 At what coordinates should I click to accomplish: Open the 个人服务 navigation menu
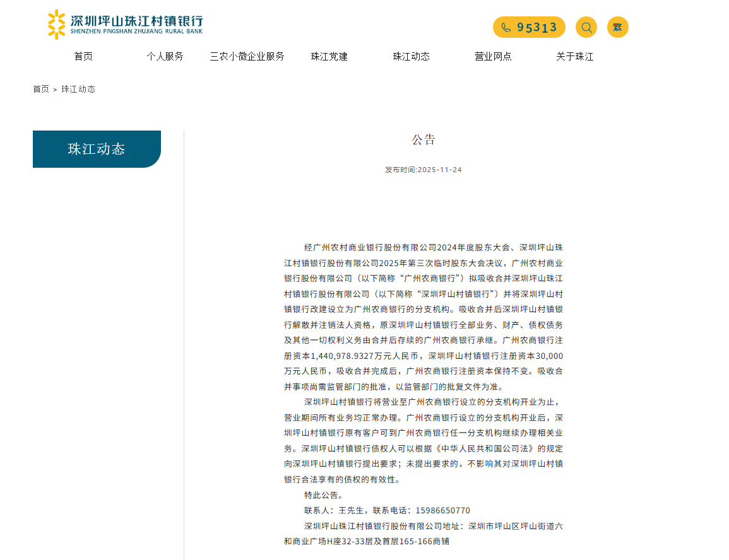tap(165, 56)
